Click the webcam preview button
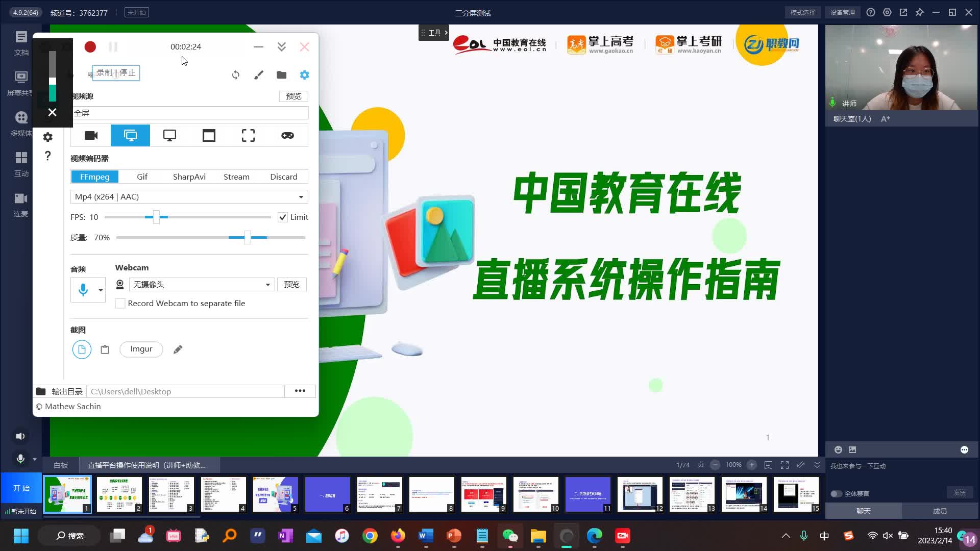This screenshot has height=551, width=980. pyautogui.click(x=292, y=284)
